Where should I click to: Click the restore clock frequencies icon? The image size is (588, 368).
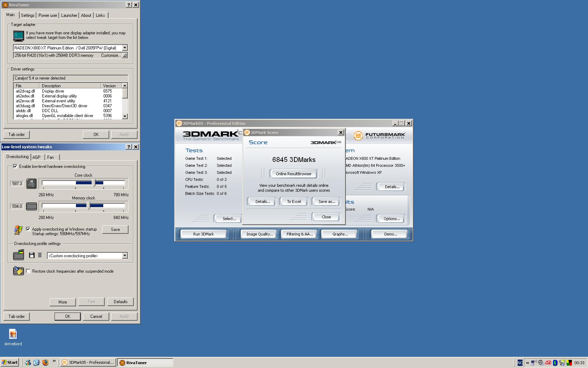pyautogui.click(x=18, y=271)
